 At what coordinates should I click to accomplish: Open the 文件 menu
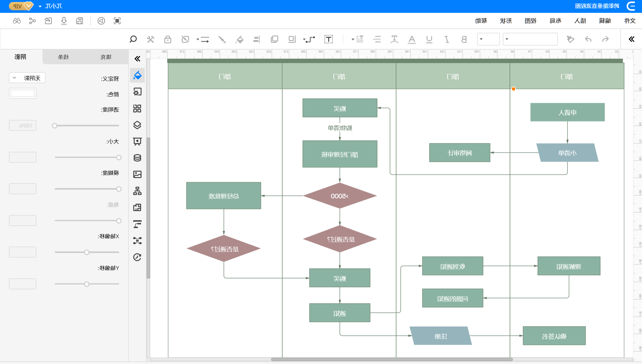[x=630, y=21]
